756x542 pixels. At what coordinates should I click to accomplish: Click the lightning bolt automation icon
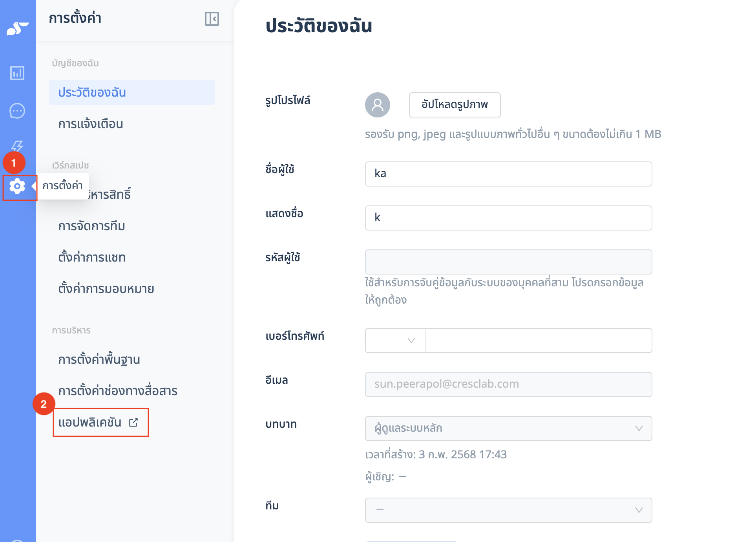coord(17,146)
